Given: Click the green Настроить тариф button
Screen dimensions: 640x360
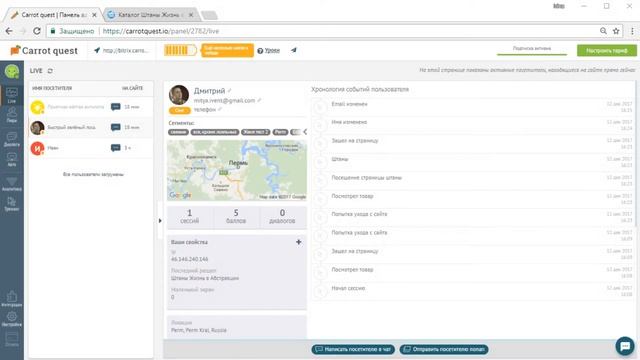Looking at the screenshot, I should point(607,51).
